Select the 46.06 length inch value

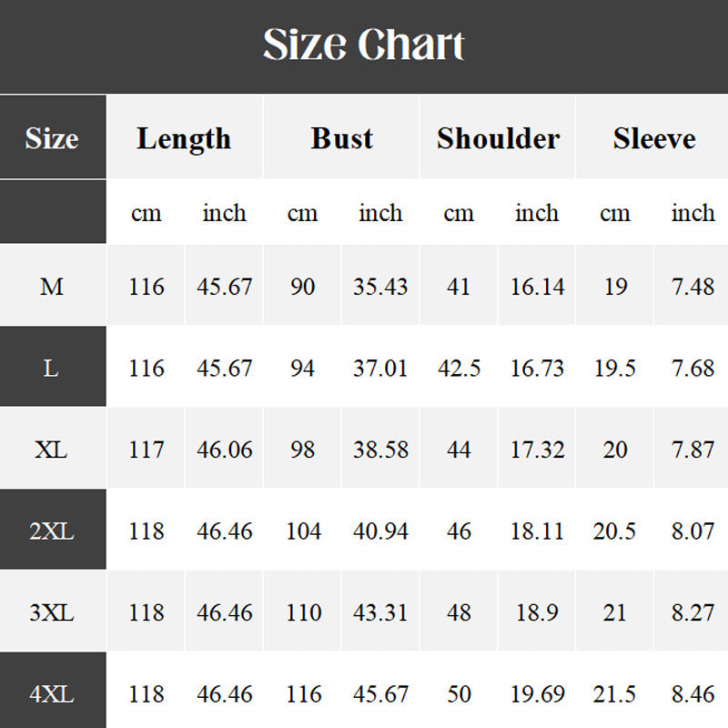(x=225, y=450)
